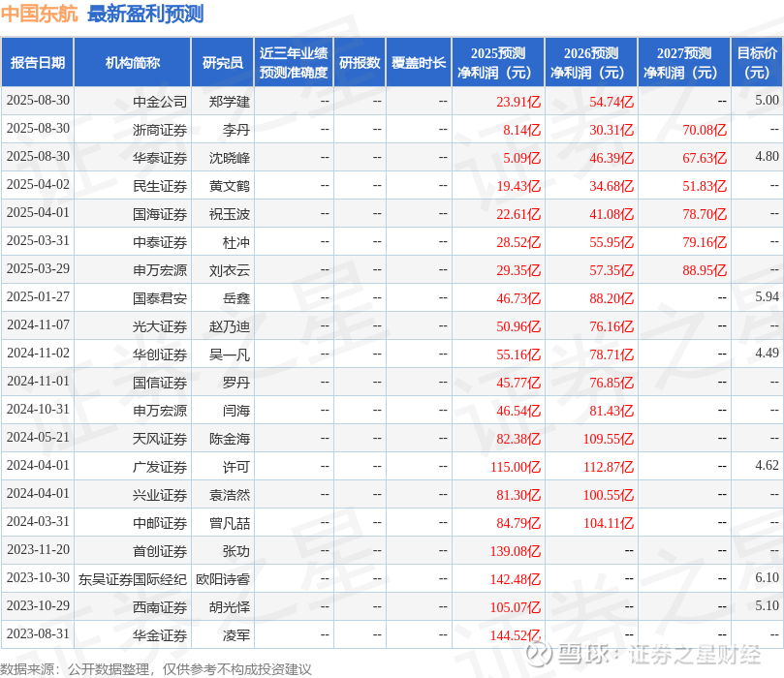Click the 88.95亿 profit value
The height and width of the screenshot is (678, 784).
tap(705, 270)
